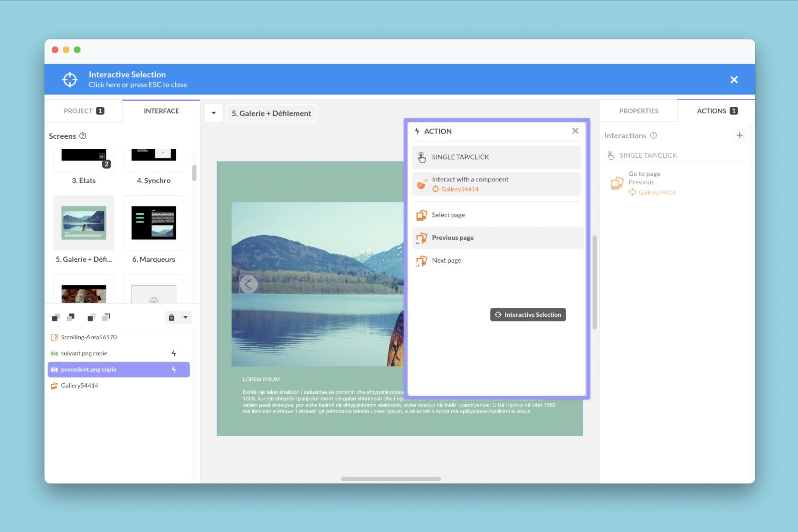Close the ACTION popup panel

coord(575,131)
